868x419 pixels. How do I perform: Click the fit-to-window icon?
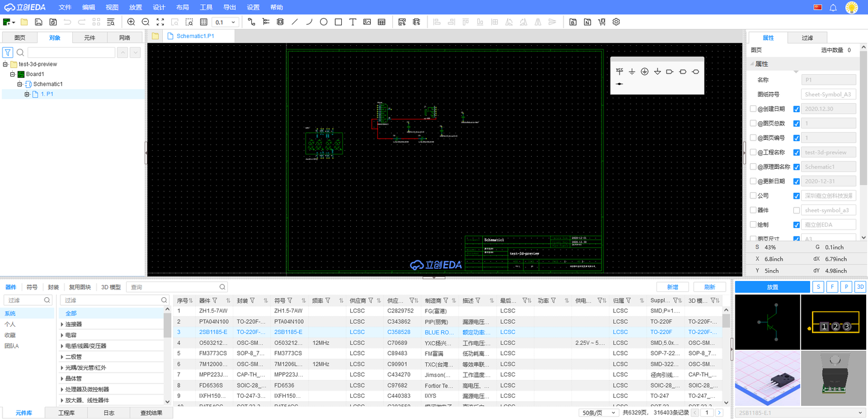point(160,22)
